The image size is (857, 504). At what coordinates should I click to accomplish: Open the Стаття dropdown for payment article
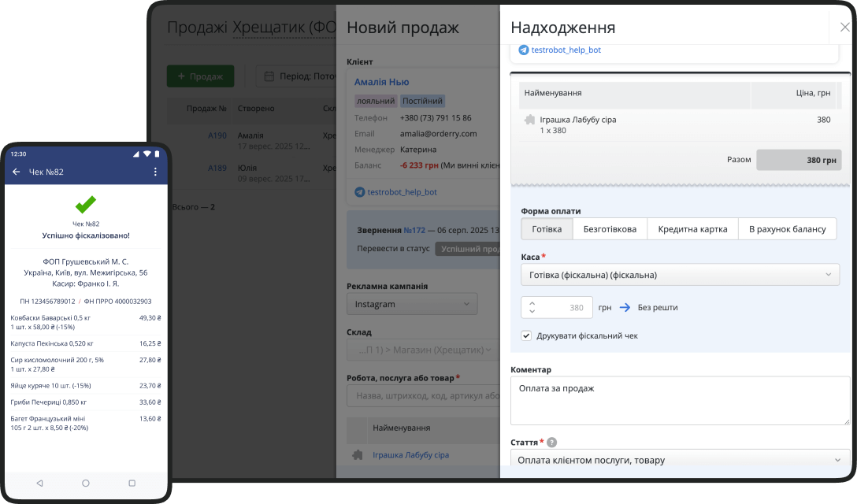[x=677, y=460]
